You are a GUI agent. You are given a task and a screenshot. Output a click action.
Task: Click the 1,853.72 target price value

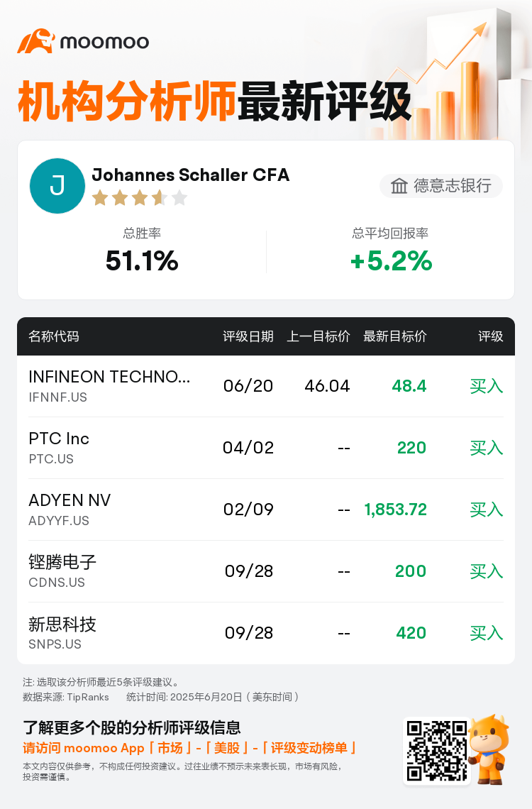pyautogui.click(x=395, y=510)
